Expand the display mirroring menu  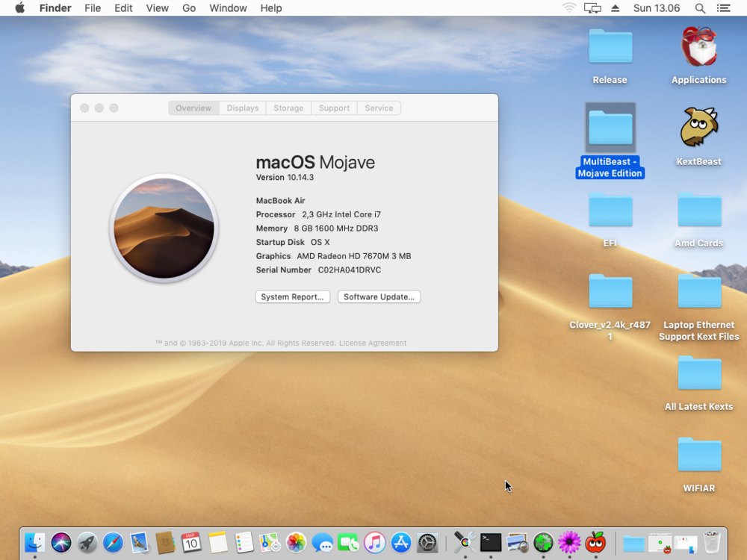[592, 8]
